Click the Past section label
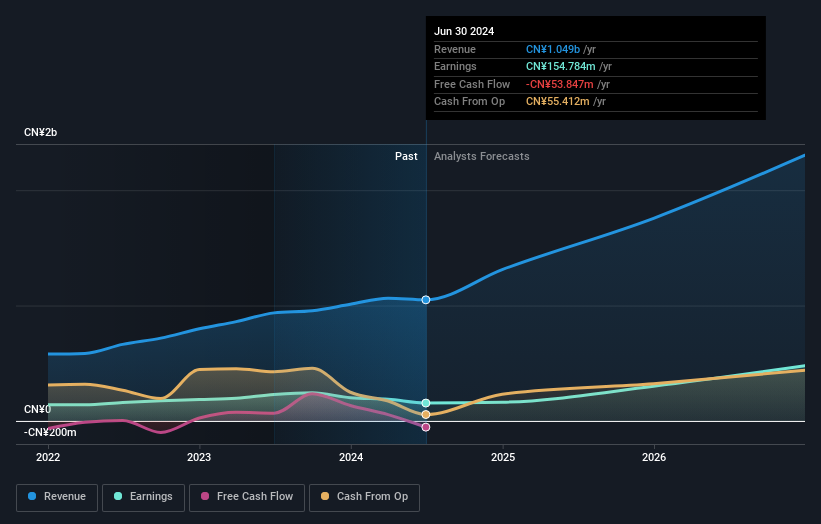Screen dimensions: 821x524 pos(406,157)
